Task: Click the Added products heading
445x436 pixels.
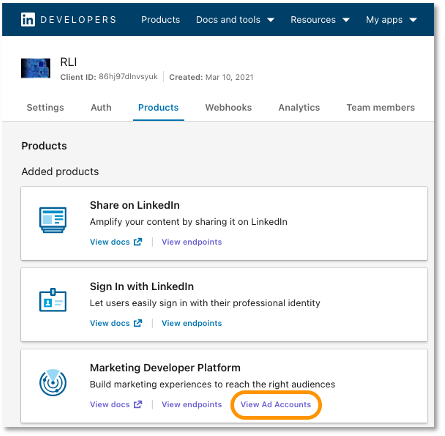Action: (60, 171)
